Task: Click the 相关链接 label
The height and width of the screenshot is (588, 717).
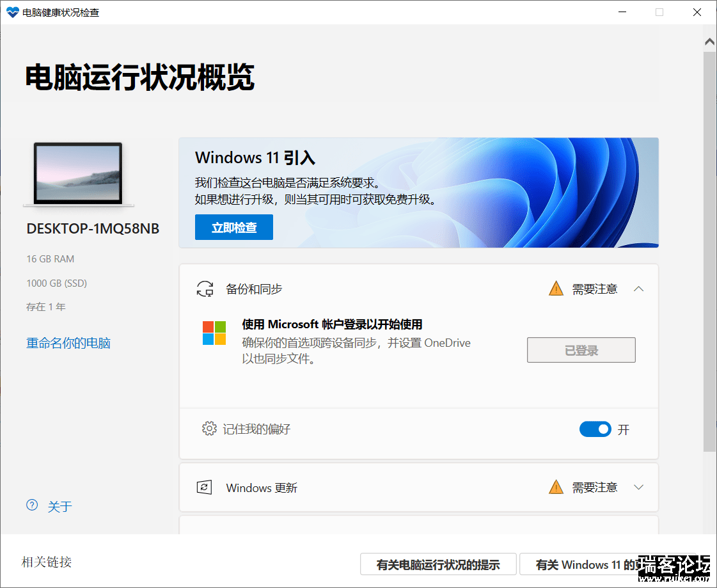Action: tap(47, 562)
